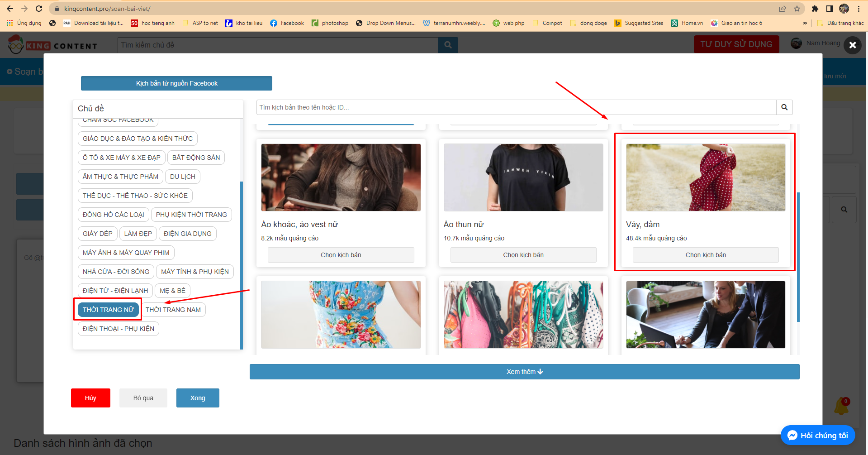Load more scripts with Xem thêm
The image size is (868, 455).
(525, 372)
